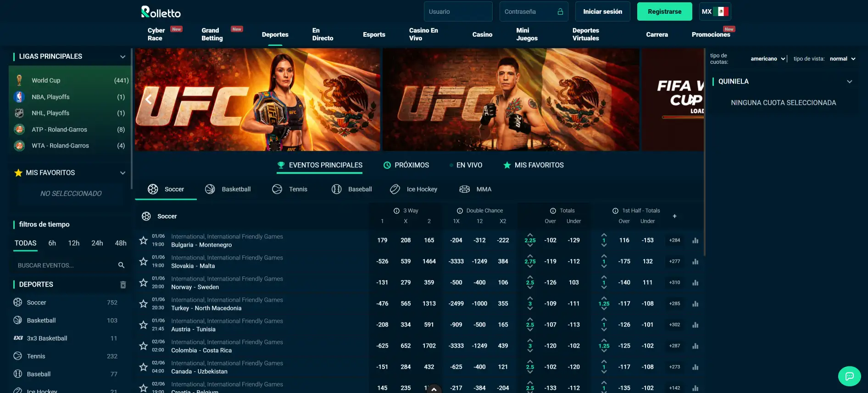Open the americano odds type dropdown

(x=768, y=59)
